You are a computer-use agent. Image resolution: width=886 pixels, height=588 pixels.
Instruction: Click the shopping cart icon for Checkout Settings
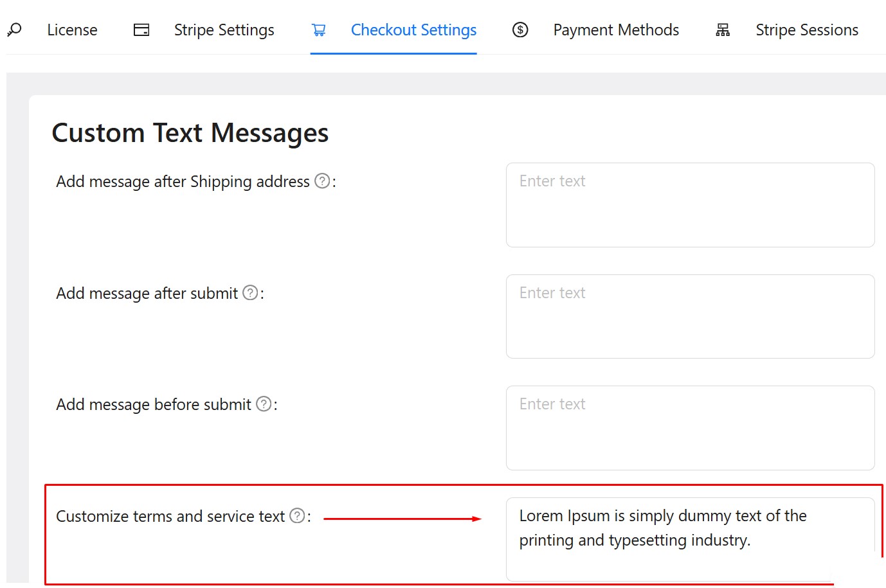[319, 30]
